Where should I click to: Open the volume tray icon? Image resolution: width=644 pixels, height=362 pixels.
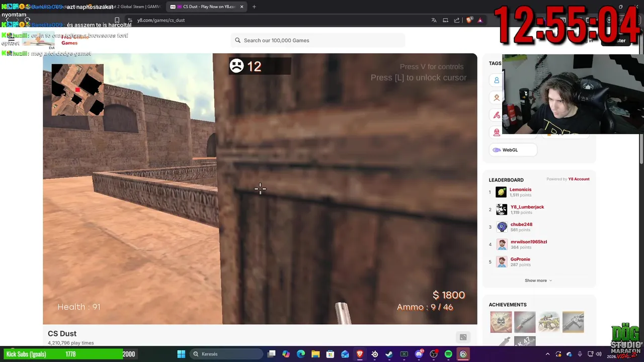599,354
